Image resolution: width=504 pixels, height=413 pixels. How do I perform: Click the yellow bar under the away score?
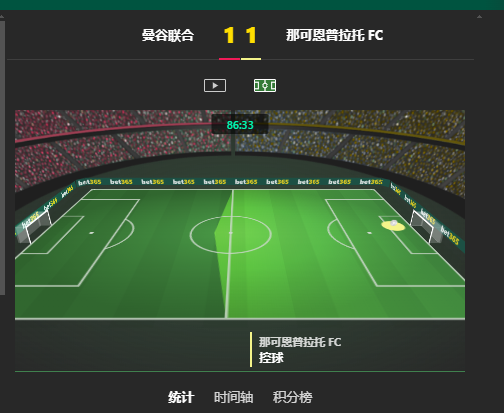click(x=251, y=59)
